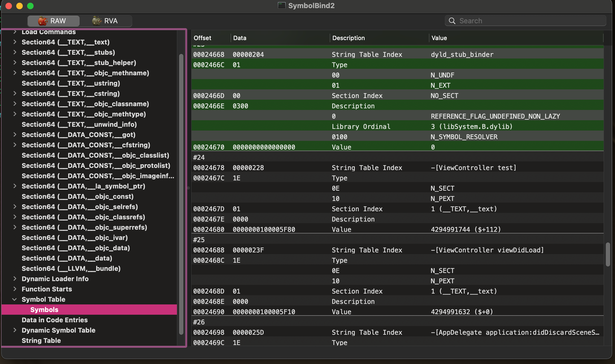Expand Section64 (__TEXT,__text) node

[x=15, y=42]
